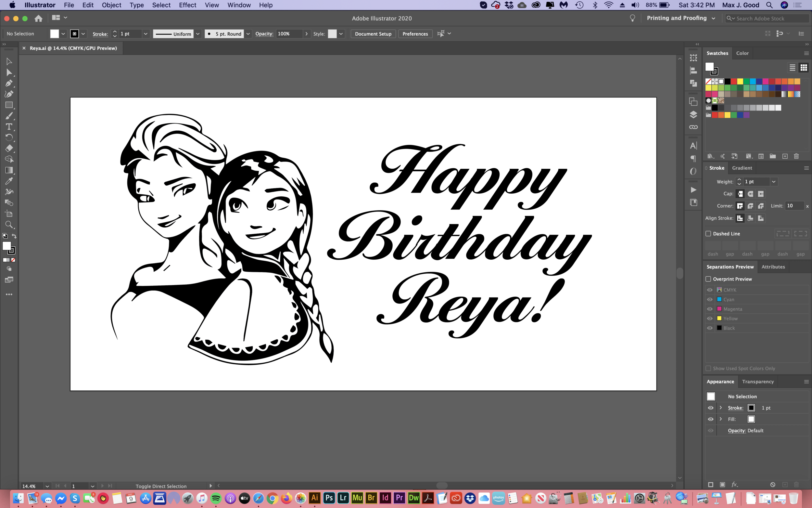Open the Object menu
The width and height of the screenshot is (812, 508).
[111, 5]
